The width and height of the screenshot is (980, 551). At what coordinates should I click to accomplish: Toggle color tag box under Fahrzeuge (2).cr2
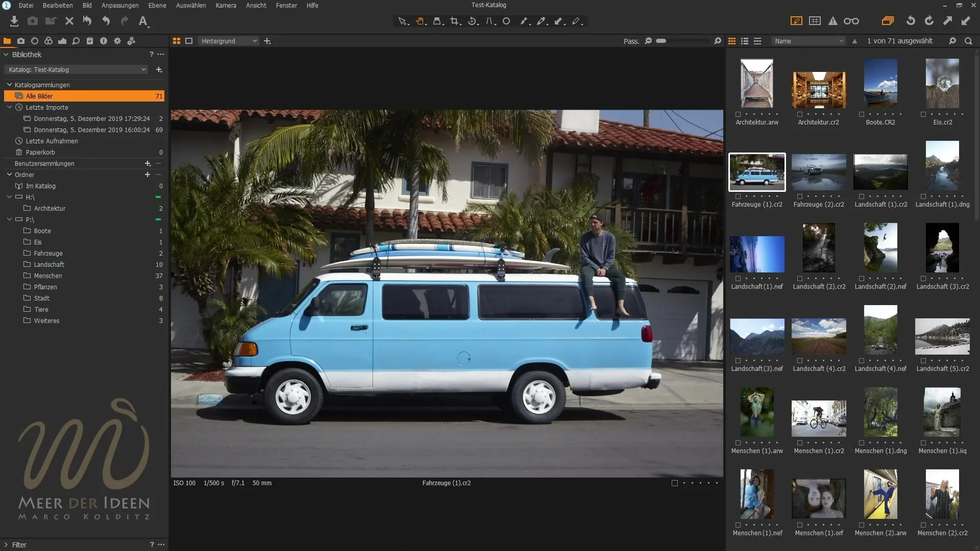pos(800,196)
